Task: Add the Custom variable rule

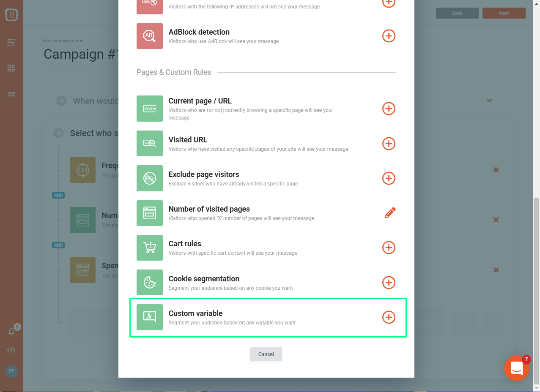Action: tap(389, 317)
